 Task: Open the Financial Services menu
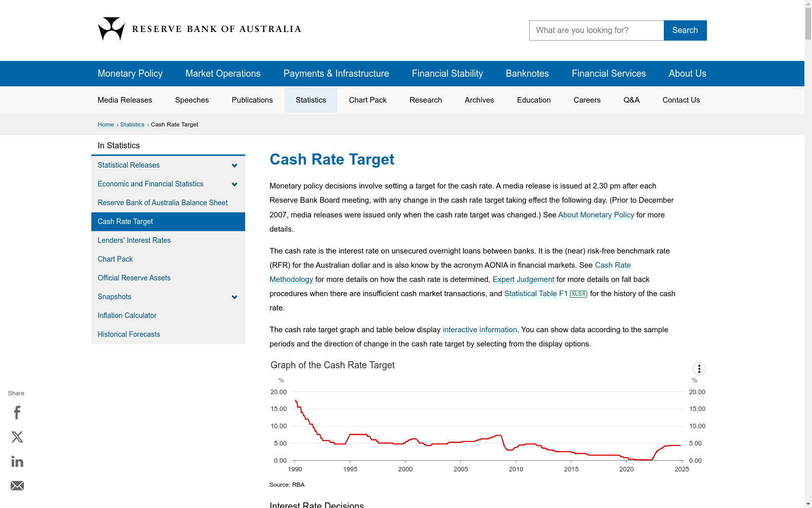tap(608, 74)
